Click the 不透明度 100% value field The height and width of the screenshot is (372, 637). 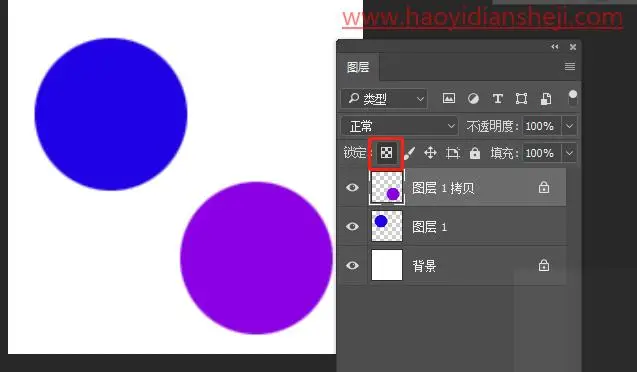tap(542, 126)
